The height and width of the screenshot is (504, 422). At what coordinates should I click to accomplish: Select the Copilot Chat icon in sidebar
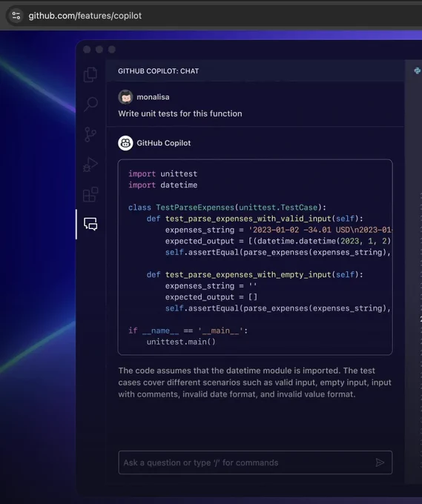pyautogui.click(x=90, y=224)
